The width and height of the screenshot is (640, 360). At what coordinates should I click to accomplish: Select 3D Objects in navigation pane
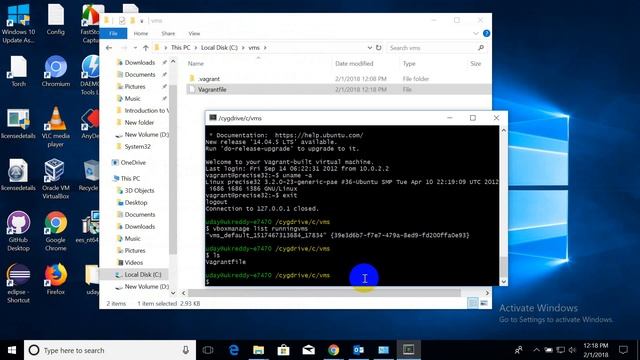139,191
